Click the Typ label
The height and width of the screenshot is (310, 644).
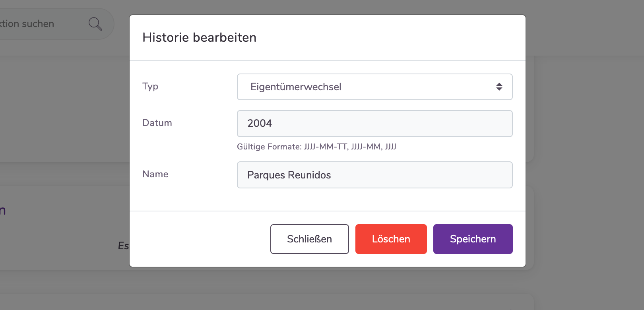tap(150, 87)
